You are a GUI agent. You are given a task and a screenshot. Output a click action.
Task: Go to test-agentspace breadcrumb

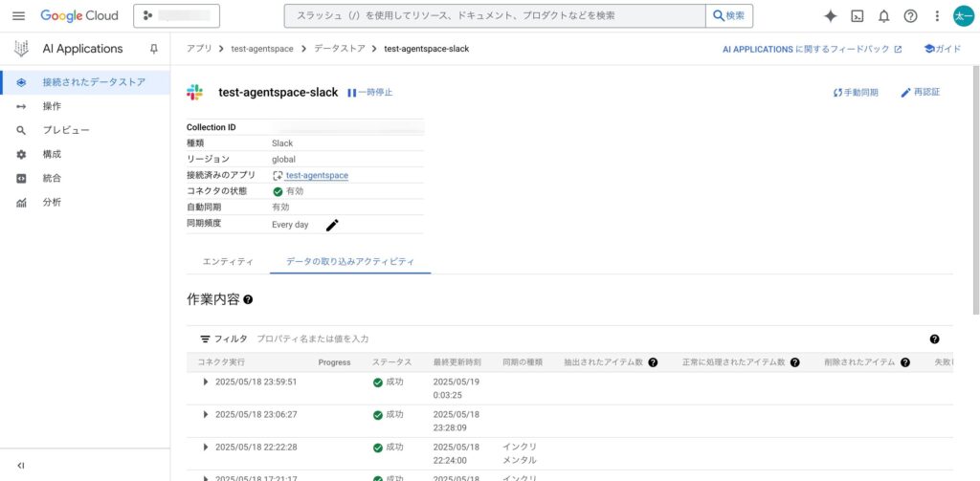click(x=262, y=49)
